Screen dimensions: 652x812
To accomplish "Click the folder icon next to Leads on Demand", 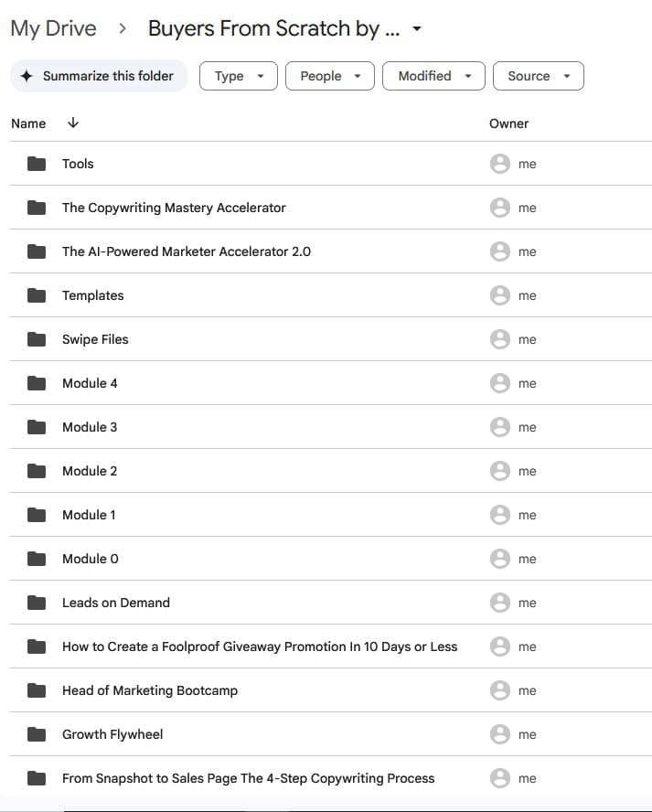I will 36,603.
